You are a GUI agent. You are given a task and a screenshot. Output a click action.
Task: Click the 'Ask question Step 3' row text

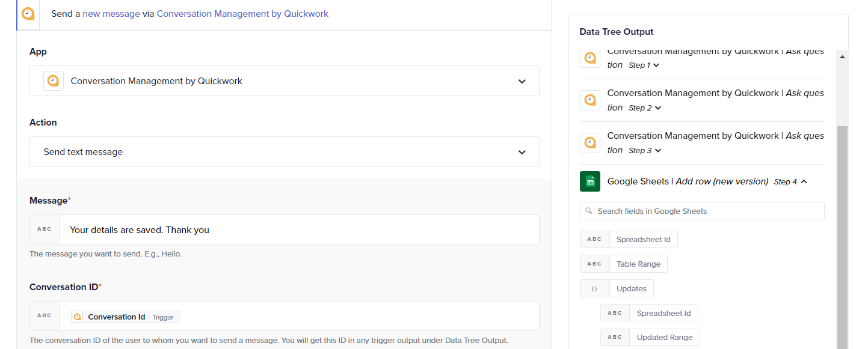point(716,142)
